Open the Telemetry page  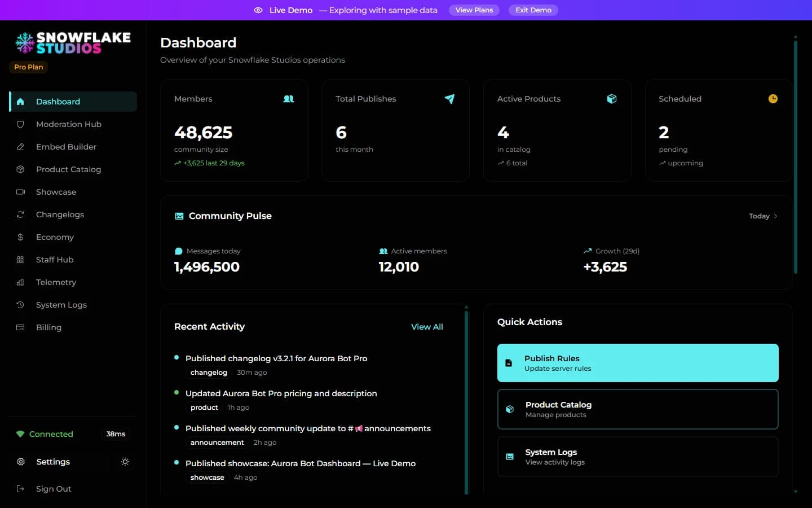point(73,282)
